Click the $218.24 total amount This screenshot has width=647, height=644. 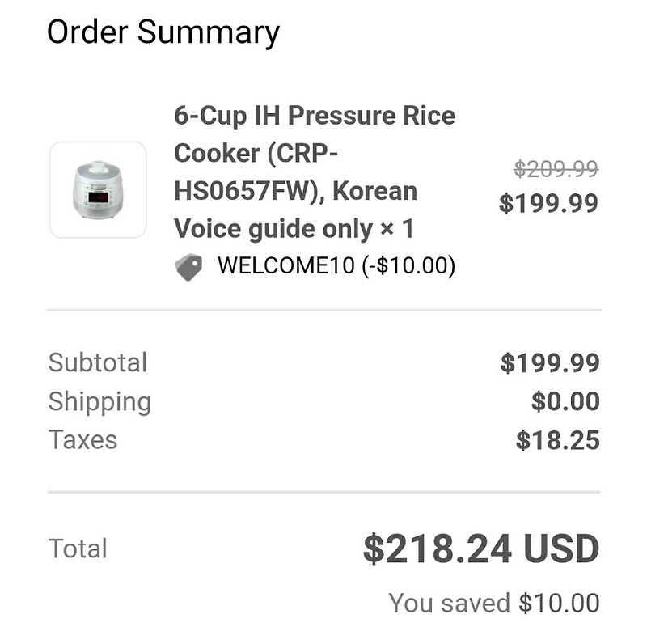click(437, 549)
